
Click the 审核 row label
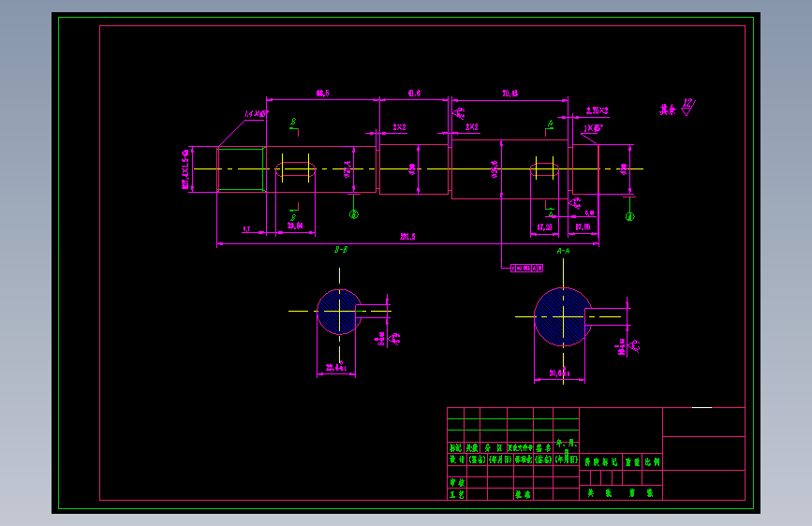[457, 483]
